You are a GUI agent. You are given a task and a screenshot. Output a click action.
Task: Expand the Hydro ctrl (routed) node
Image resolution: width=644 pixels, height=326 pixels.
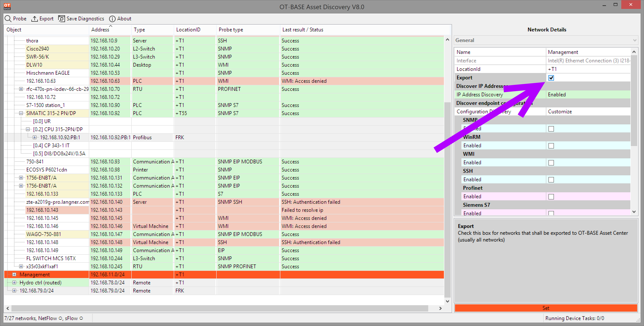click(14, 282)
